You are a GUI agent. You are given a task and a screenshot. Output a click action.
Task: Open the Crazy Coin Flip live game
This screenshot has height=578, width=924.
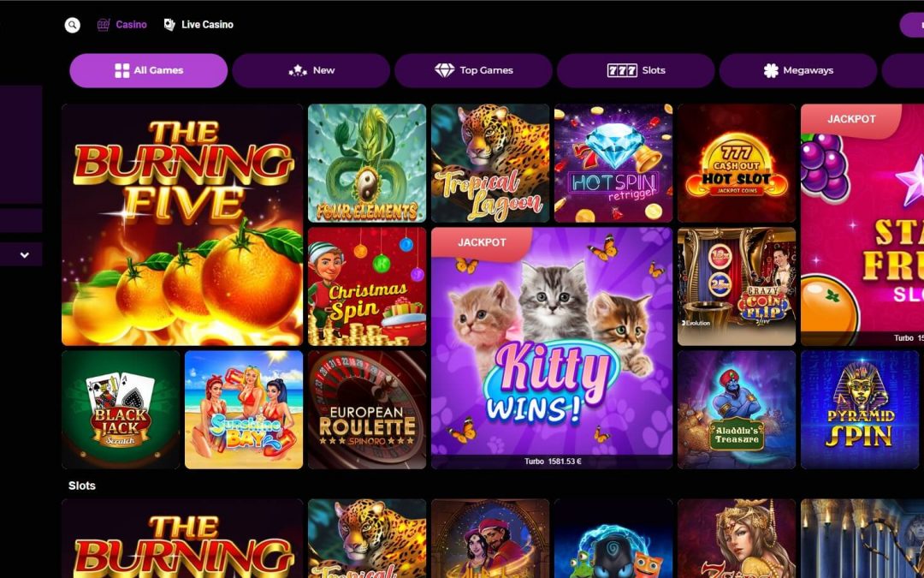click(737, 287)
